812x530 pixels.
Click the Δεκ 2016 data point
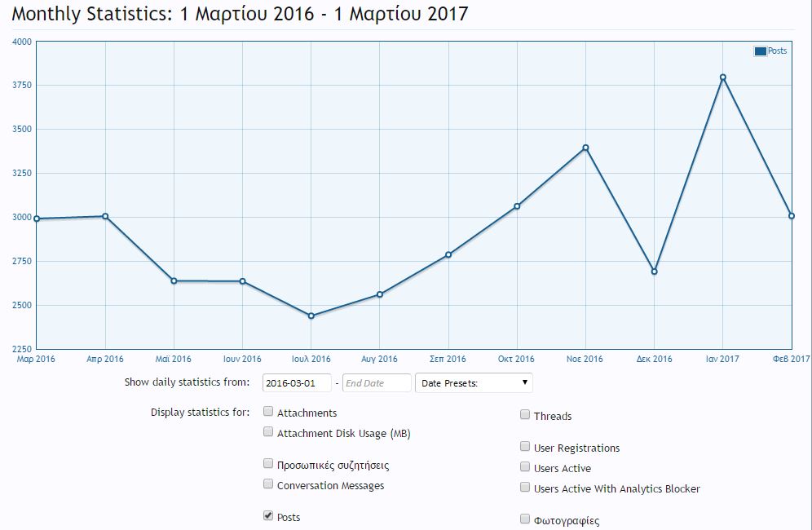(654, 272)
